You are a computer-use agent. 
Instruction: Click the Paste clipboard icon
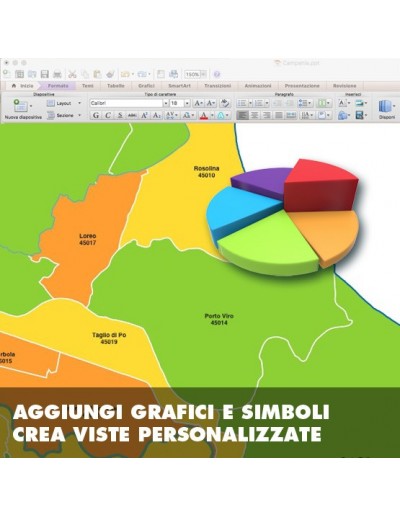(97, 74)
